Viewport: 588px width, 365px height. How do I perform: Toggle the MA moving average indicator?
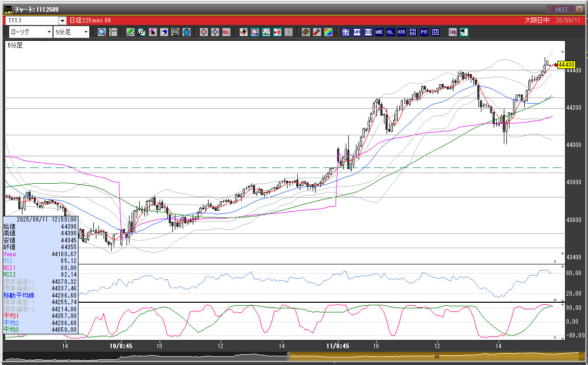[x=356, y=32]
